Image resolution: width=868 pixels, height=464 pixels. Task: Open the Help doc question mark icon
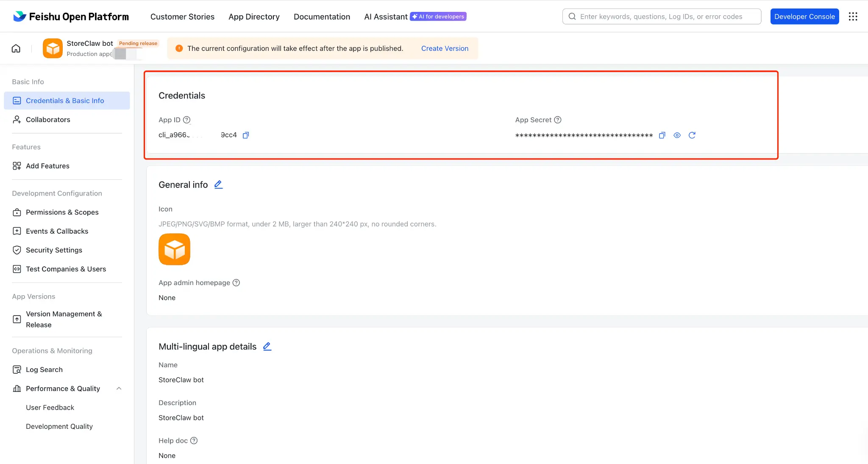tap(194, 441)
